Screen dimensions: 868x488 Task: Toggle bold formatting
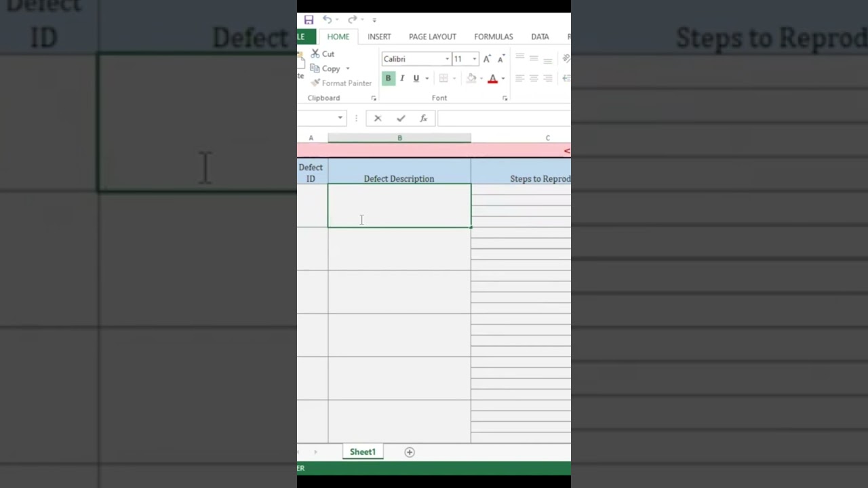click(388, 78)
